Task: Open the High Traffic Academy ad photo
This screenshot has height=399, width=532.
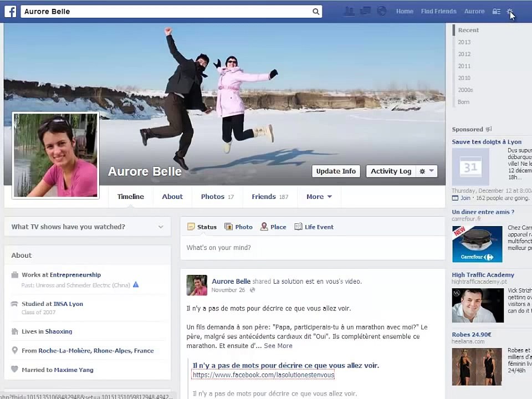Action: point(478,305)
